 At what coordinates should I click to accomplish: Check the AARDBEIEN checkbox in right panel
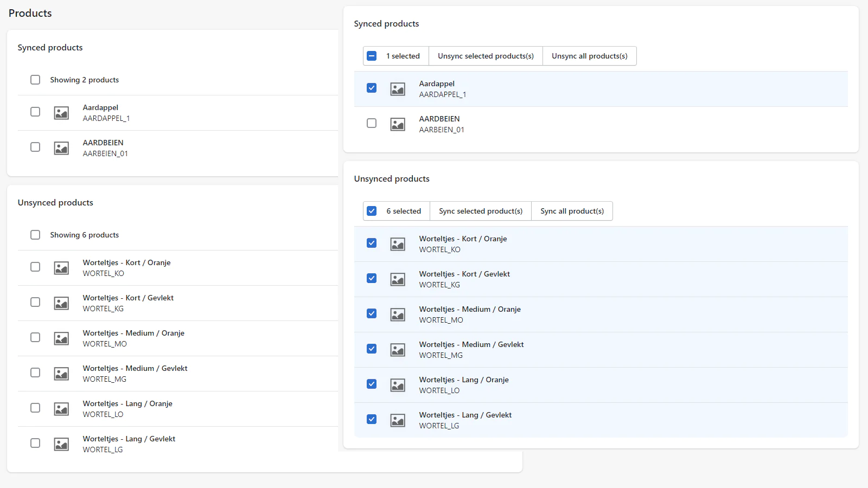tap(372, 123)
